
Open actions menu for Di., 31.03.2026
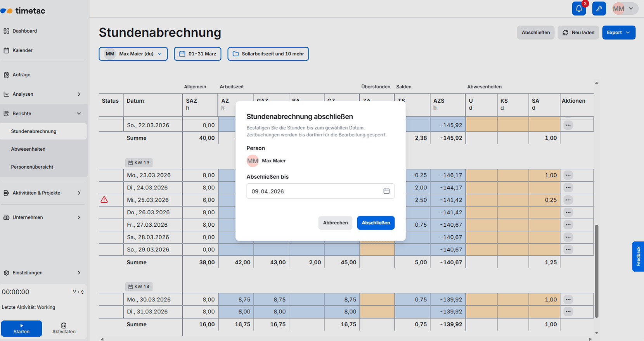point(568,312)
